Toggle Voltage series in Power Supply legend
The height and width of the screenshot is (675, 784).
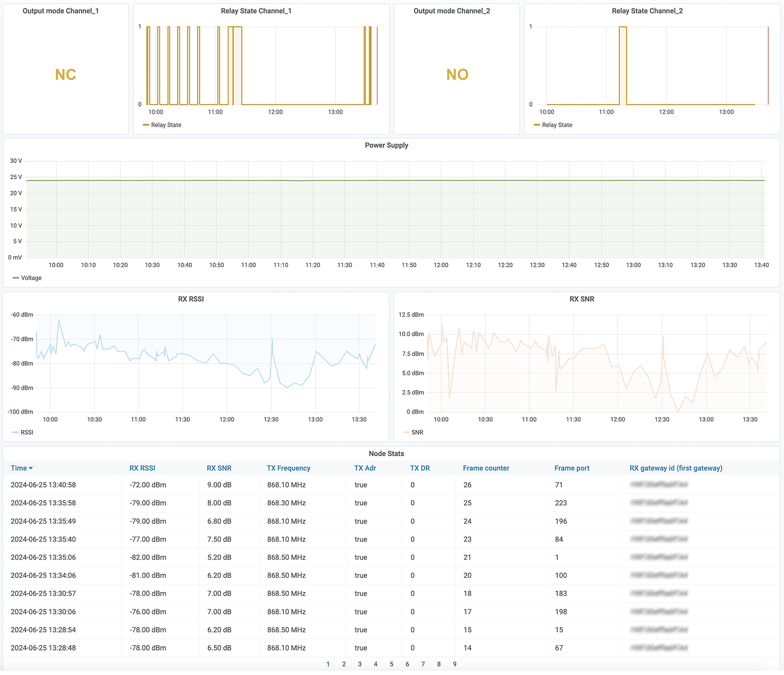tap(31, 278)
